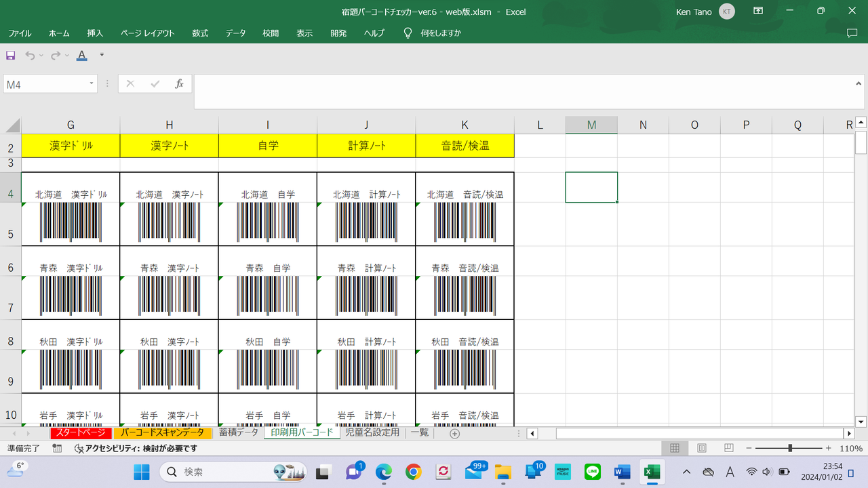Open LINE from the taskbar
The height and width of the screenshot is (488, 868).
593,472
